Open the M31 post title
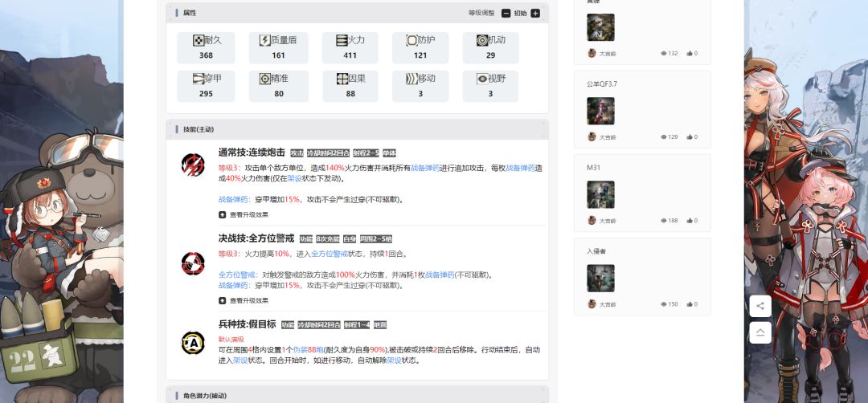 click(x=593, y=168)
